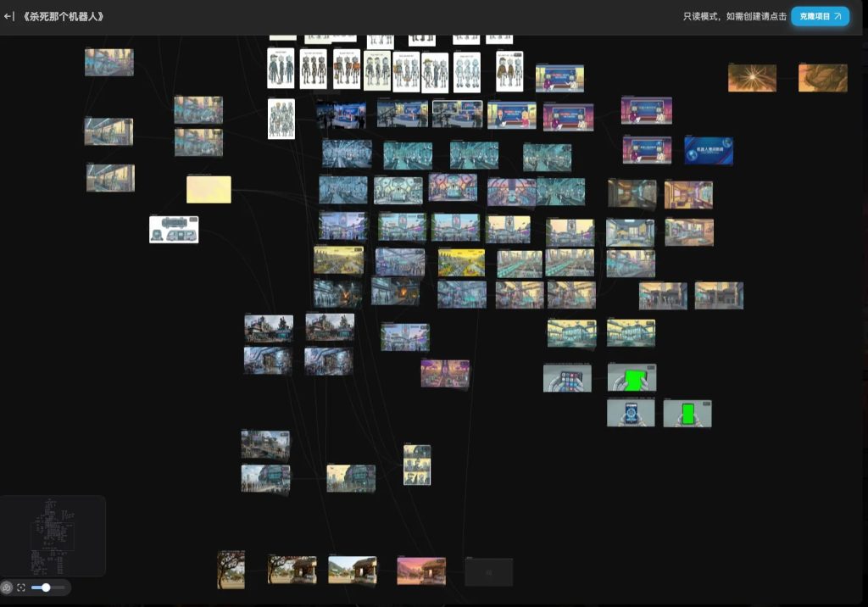Screen dimensions: 868x607
Task: Select the tree trunk thumbnail at bottom row
Action: pyautogui.click(x=231, y=570)
